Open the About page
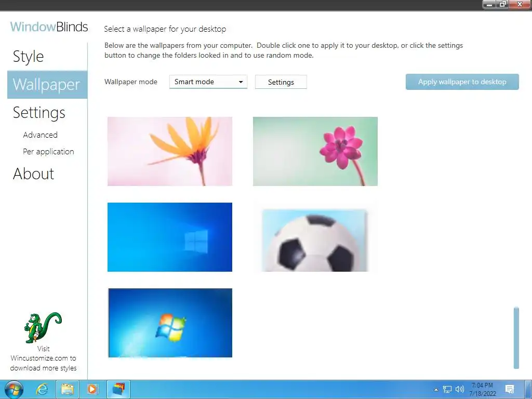 (x=33, y=174)
